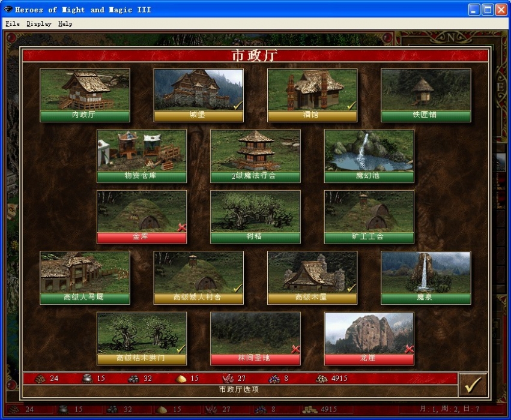Click the wood icon in adventure map status bar
511x420 pixels.
click(x=14, y=410)
